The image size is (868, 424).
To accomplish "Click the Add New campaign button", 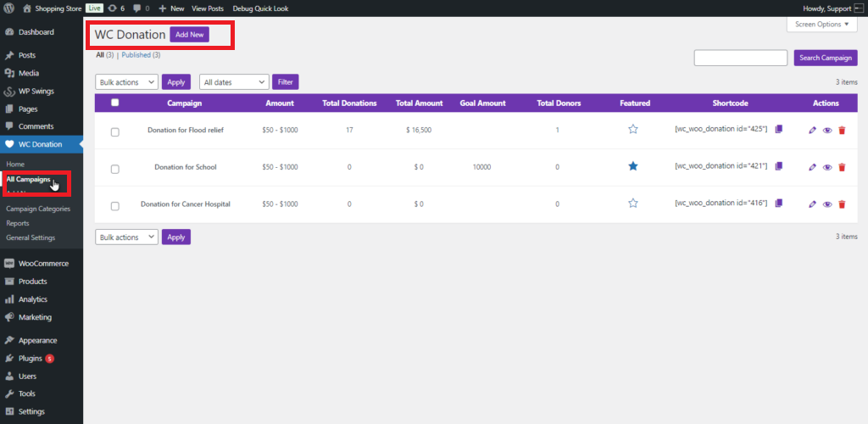I will [190, 34].
